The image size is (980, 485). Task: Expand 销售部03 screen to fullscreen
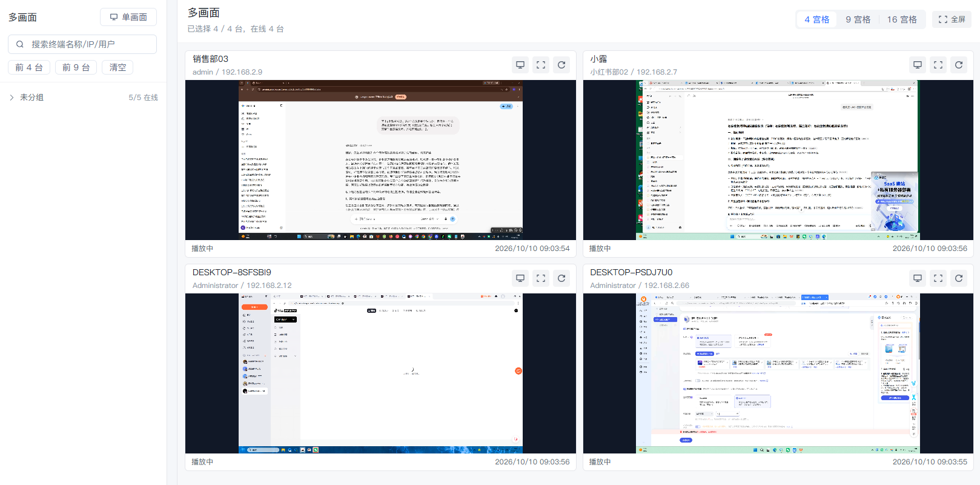pos(541,65)
